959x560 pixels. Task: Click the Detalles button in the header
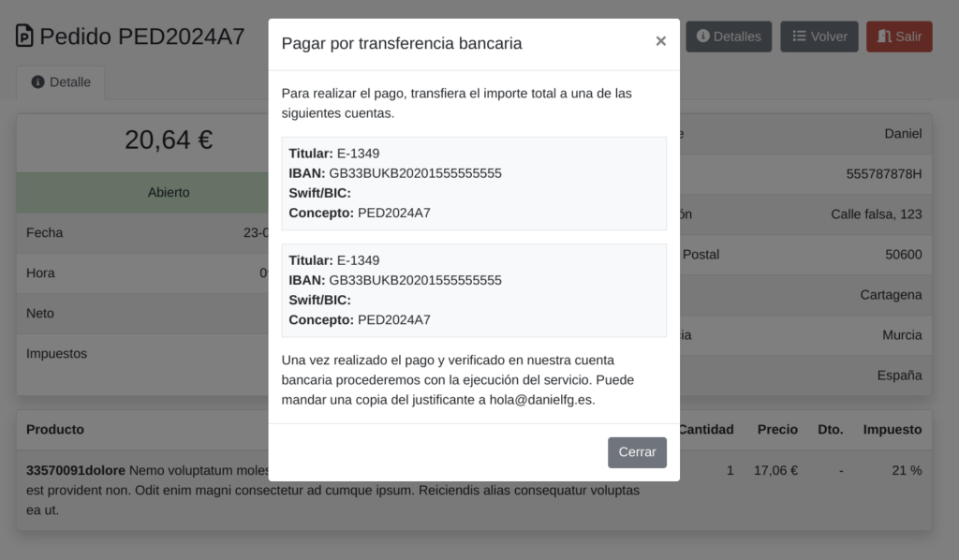[x=729, y=37]
